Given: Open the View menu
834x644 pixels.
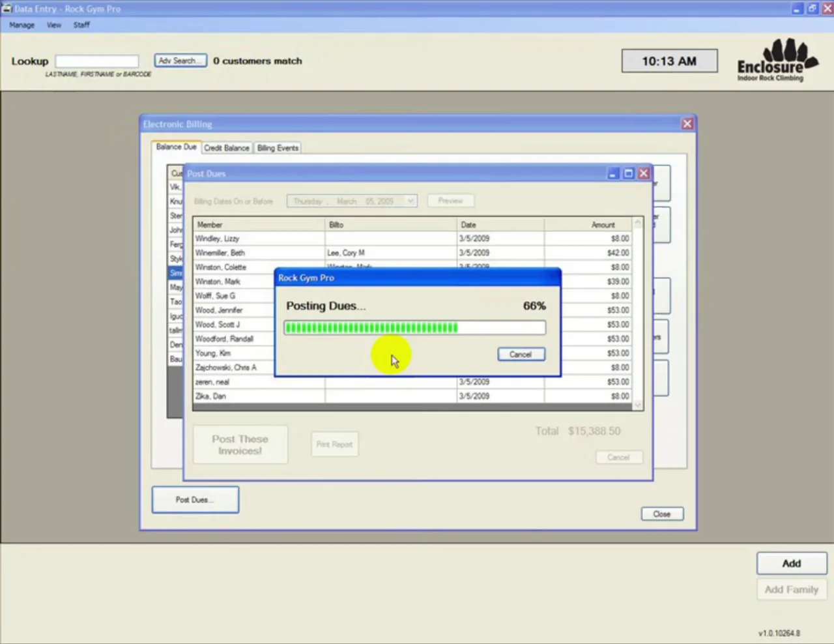Looking at the screenshot, I should [x=54, y=25].
